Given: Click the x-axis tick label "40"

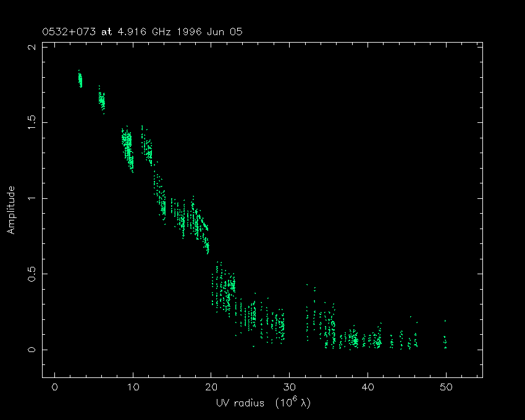Looking at the screenshot, I should (367, 387).
